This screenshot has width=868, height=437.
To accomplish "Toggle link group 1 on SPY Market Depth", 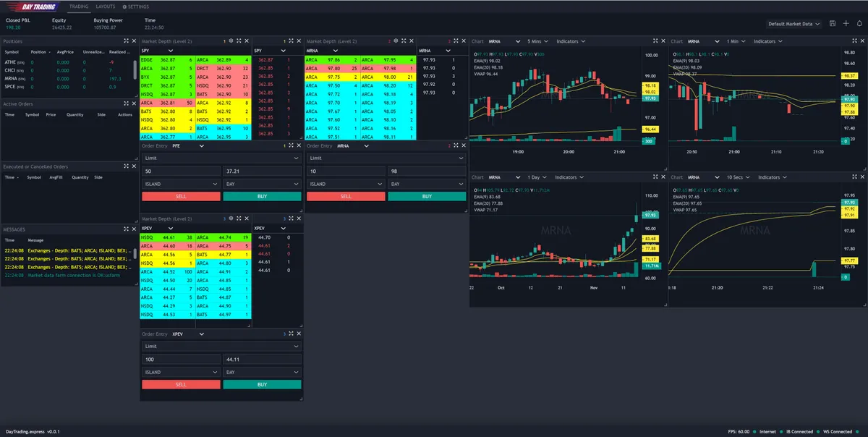I will tap(224, 41).
